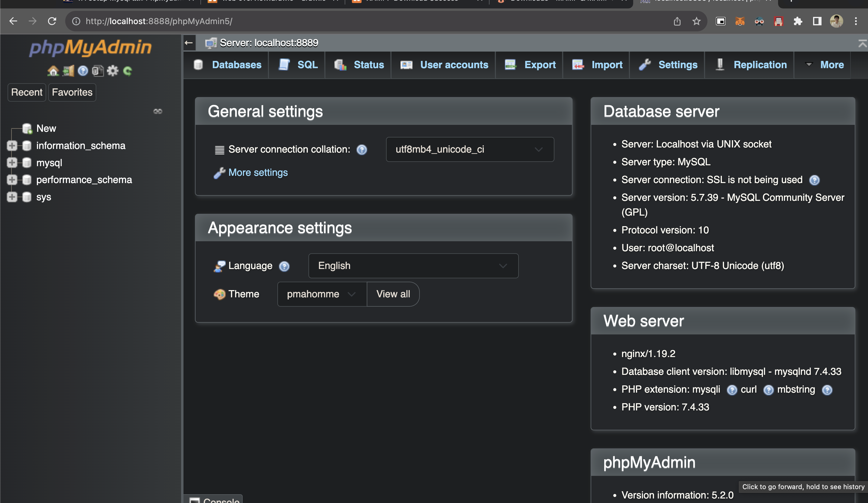Click the help icon after mysqli
Screen dimensions: 868x503
click(732, 390)
